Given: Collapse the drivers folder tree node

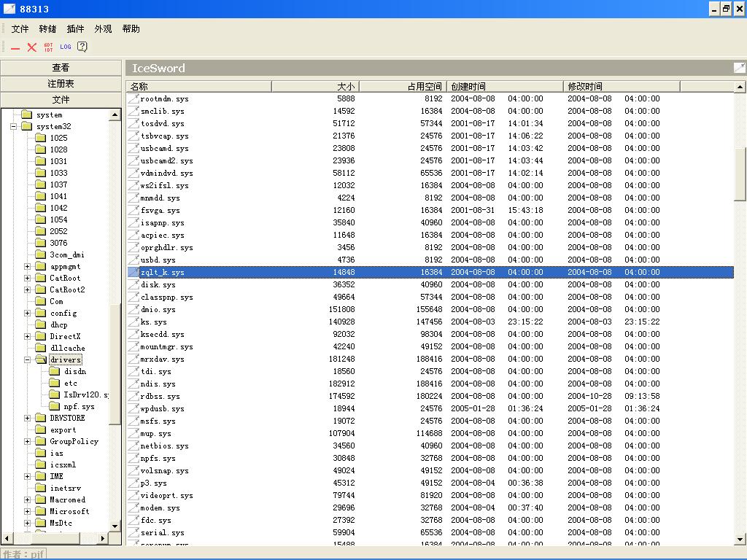Looking at the screenshot, I should [28, 359].
